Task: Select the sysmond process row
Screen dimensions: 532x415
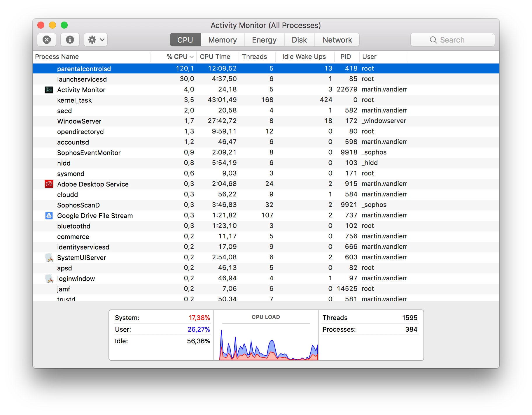Action: coord(266,173)
